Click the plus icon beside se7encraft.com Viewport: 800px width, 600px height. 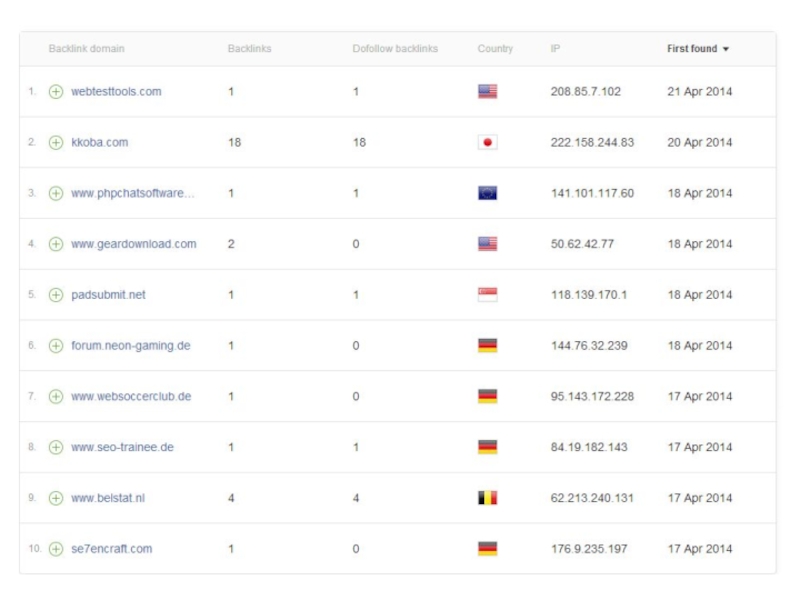coord(56,549)
